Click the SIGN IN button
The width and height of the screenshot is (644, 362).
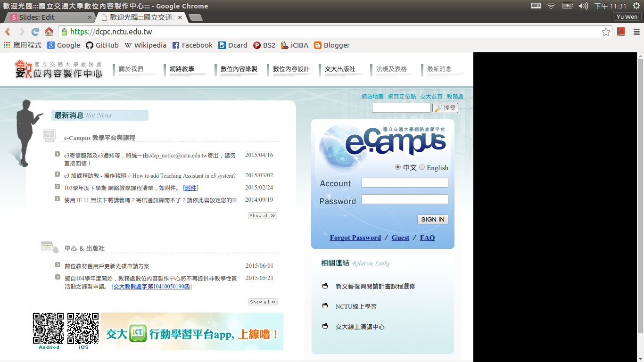[432, 219]
